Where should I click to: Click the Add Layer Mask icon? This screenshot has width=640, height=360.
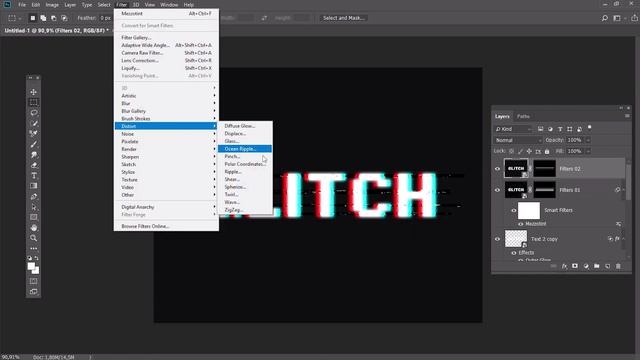pyautogui.click(x=575, y=266)
